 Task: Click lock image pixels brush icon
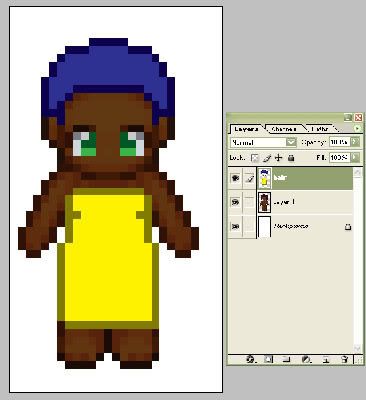(267, 158)
